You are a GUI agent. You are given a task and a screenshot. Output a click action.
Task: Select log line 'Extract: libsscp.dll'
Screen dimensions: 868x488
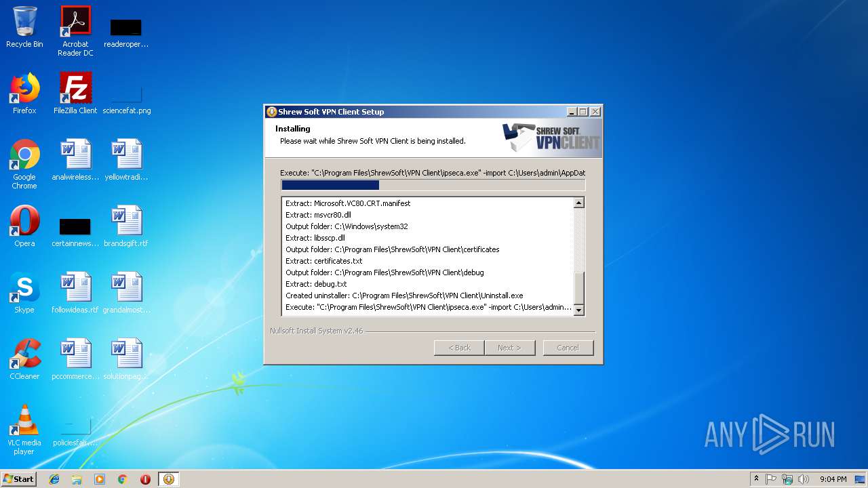(315, 238)
